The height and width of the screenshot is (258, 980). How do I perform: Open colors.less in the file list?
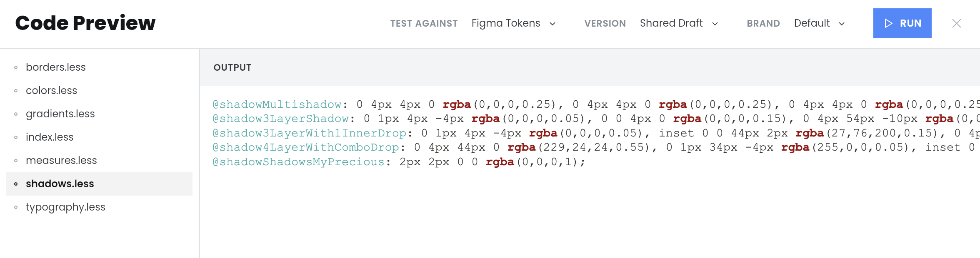[51, 90]
